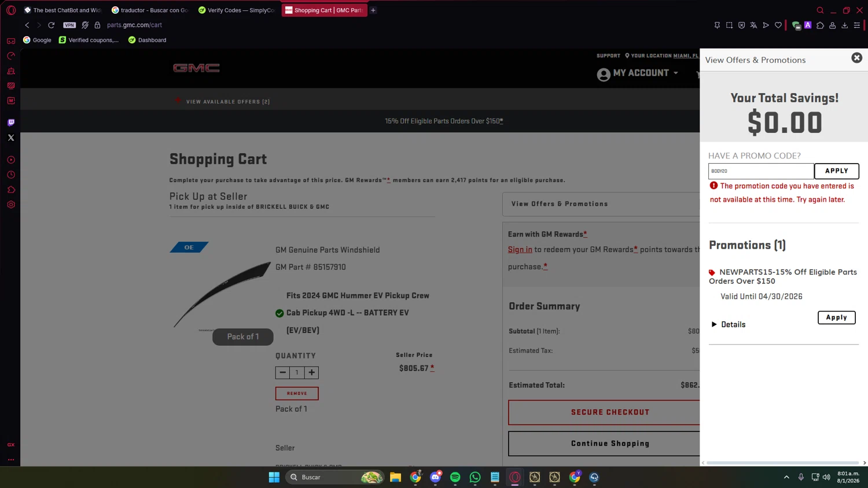The height and width of the screenshot is (488, 868).
Task: Apply the NEWPARTS15 promotion
Action: point(836,317)
